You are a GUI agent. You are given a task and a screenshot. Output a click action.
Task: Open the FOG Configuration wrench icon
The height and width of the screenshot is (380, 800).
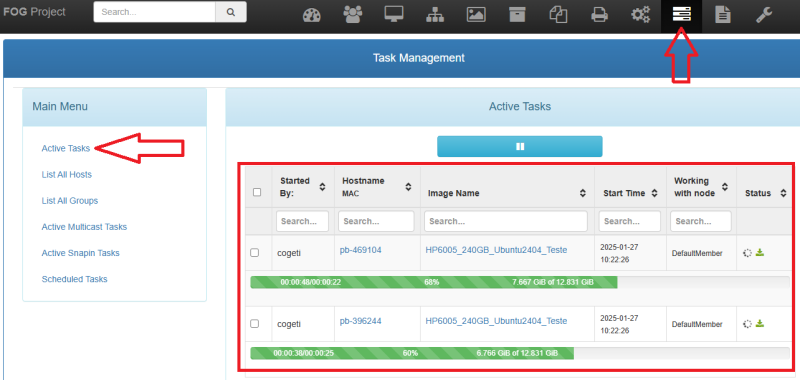(764, 15)
